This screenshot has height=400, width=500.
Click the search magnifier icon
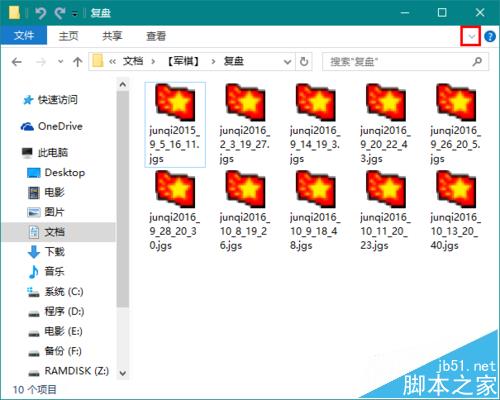click(x=477, y=62)
